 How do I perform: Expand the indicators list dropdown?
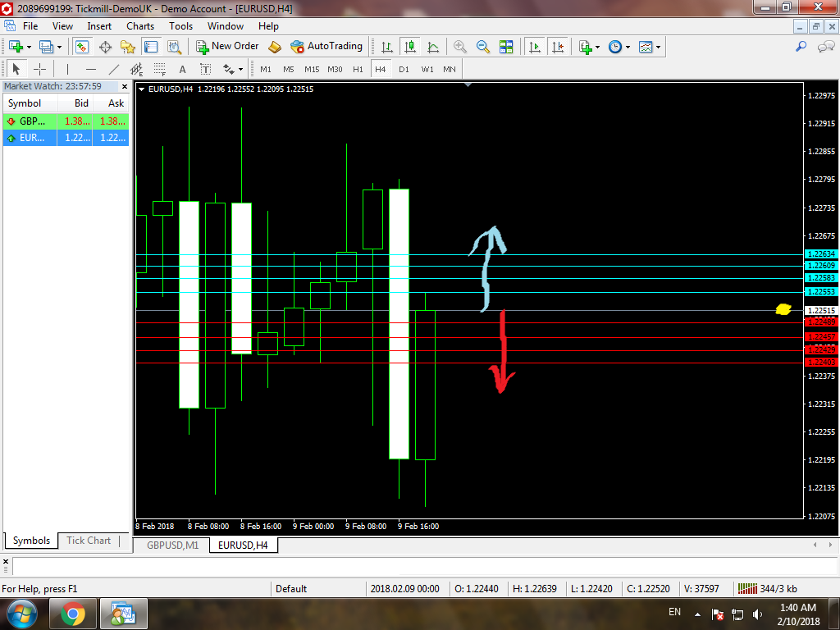coord(598,47)
